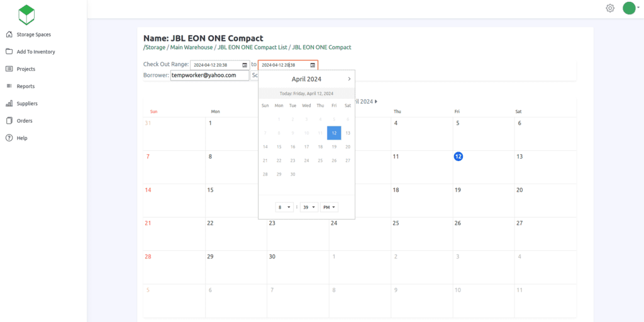The width and height of the screenshot is (644, 322).
Task: Open the minute dropdown showing 39
Action: 309,207
